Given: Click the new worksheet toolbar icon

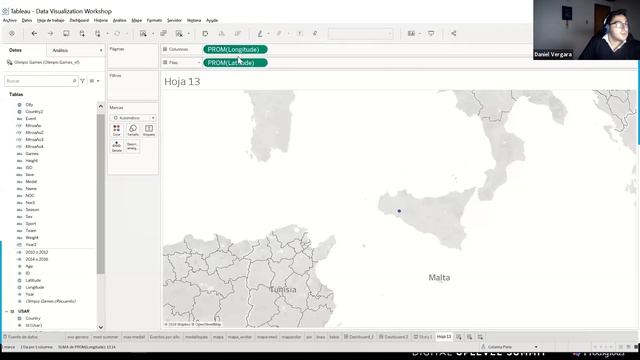Looking at the screenshot, I should coord(143,33).
